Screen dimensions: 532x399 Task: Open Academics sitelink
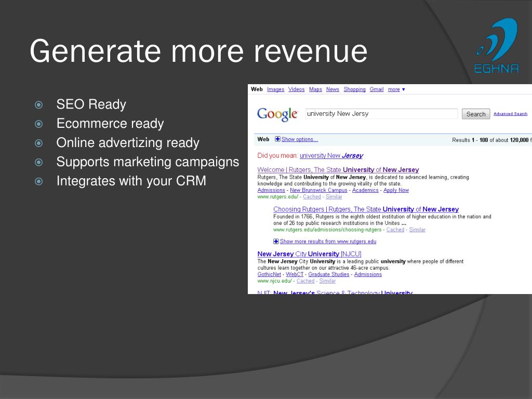(365, 190)
